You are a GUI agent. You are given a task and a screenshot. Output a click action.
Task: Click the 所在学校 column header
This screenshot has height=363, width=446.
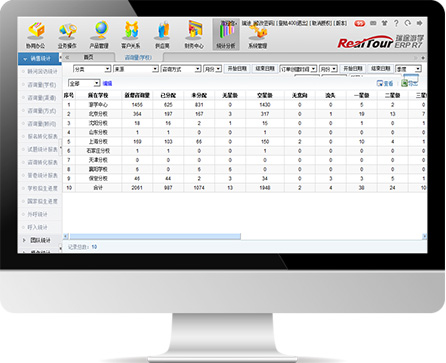[x=98, y=95]
